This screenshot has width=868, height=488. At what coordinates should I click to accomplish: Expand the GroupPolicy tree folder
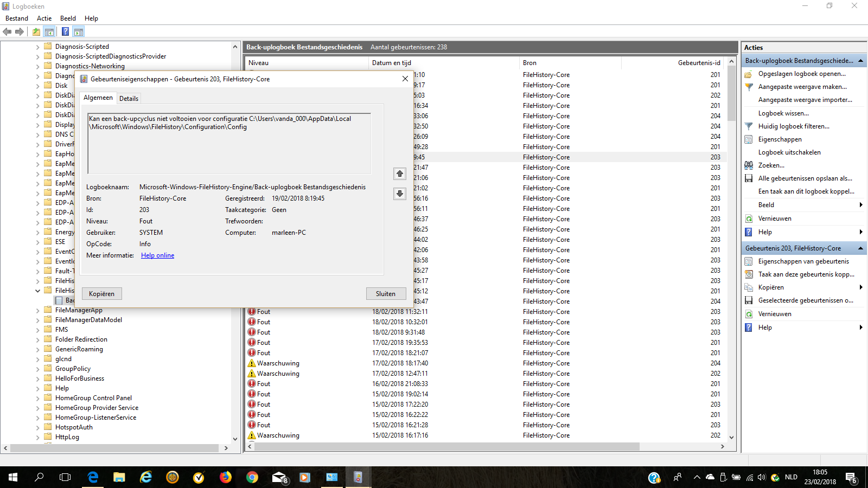point(37,369)
